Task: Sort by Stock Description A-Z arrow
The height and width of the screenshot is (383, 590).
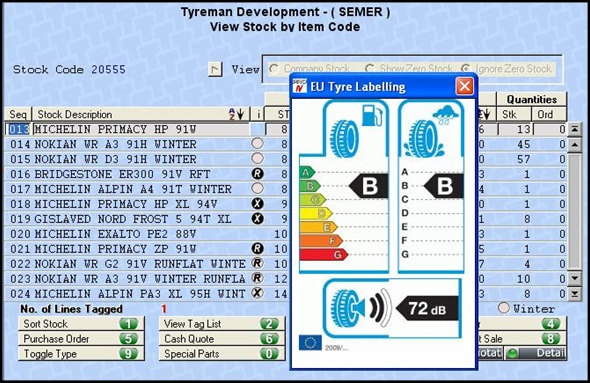Action: pyautogui.click(x=236, y=114)
